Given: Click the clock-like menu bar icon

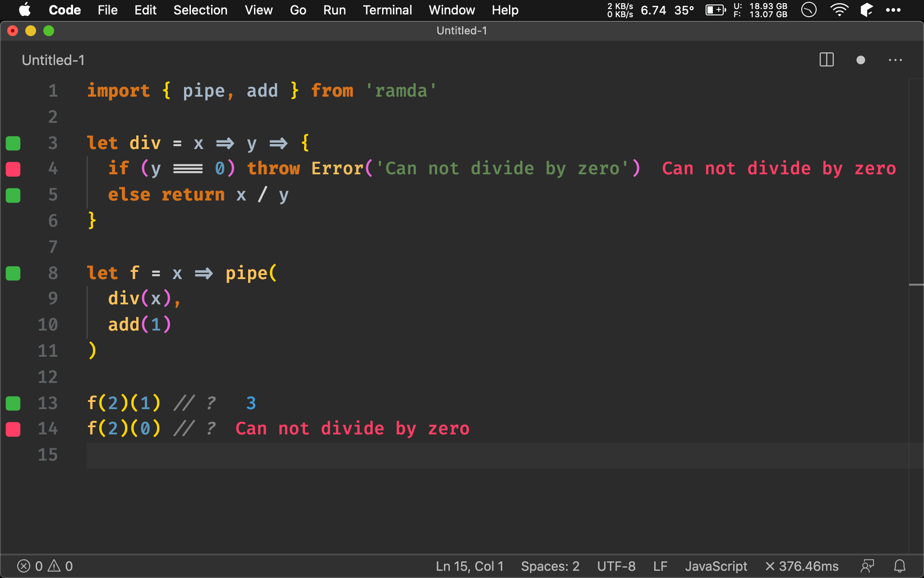Looking at the screenshot, I should 808,10.
